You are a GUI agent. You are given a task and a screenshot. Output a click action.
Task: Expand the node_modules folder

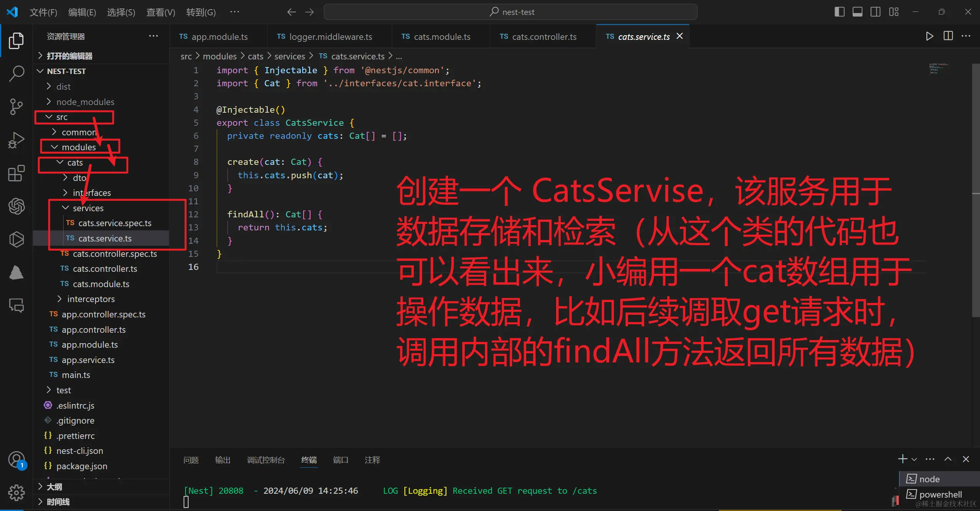coord(101,102)
